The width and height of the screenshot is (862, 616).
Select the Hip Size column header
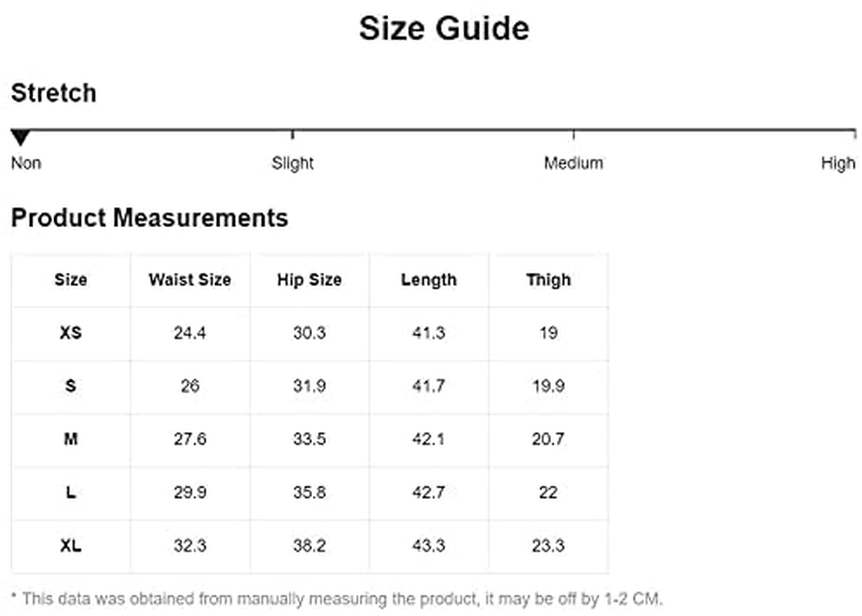pyautogui.click(x=309, y=280)
